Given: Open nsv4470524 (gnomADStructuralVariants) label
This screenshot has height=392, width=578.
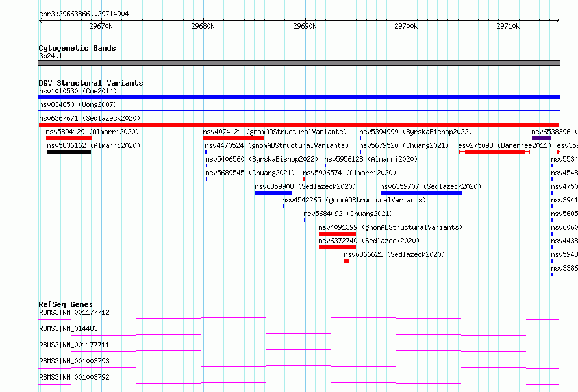Looking at the screenshot, I should 277,145.
